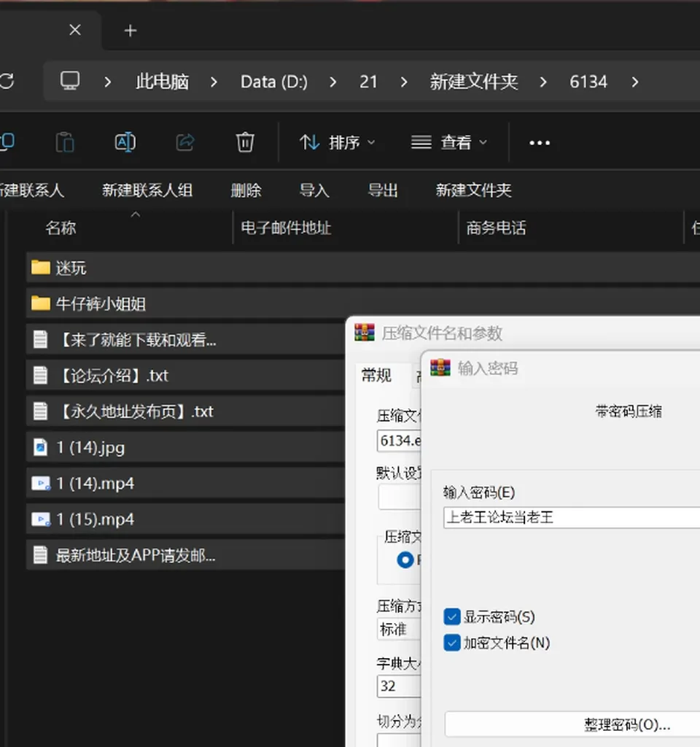Close the current Explorer tab
The height and width of the screenshot is (747, 700).
[x=75, y=30]
